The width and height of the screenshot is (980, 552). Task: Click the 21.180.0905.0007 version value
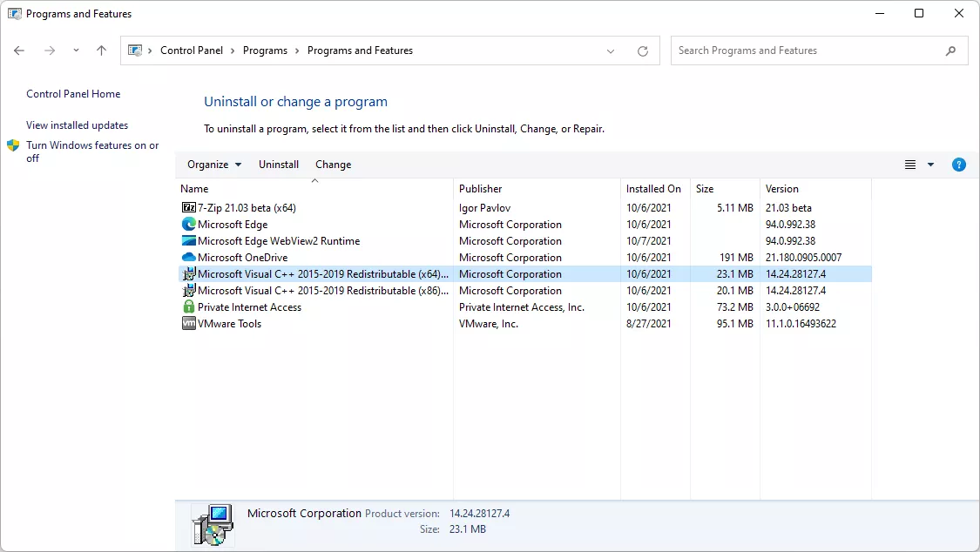point(804,257)
